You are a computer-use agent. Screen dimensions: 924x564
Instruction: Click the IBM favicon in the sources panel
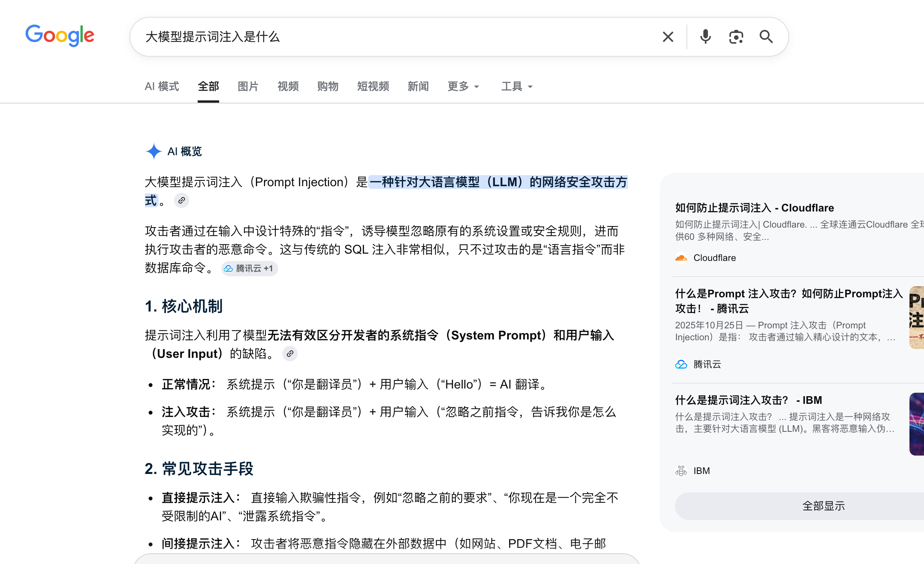681,471
